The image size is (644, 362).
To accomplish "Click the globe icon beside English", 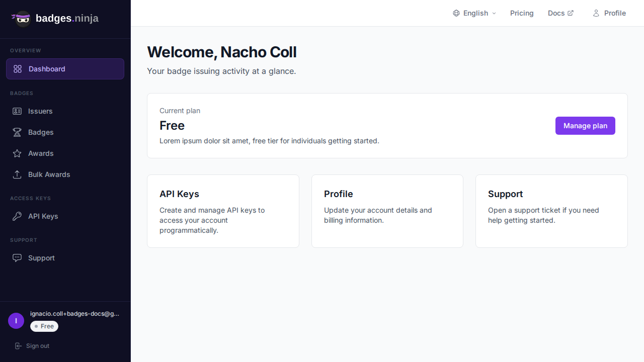I will click(x=456, y=13).
